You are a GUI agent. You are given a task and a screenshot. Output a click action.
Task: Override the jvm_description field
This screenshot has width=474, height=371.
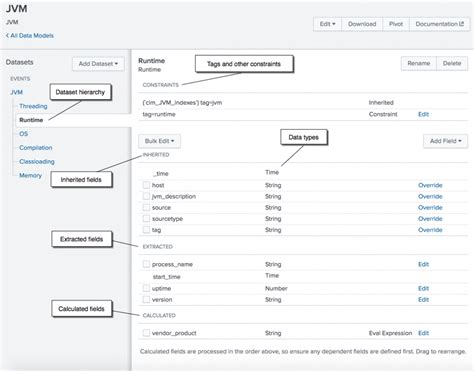[x=430, y=196]
